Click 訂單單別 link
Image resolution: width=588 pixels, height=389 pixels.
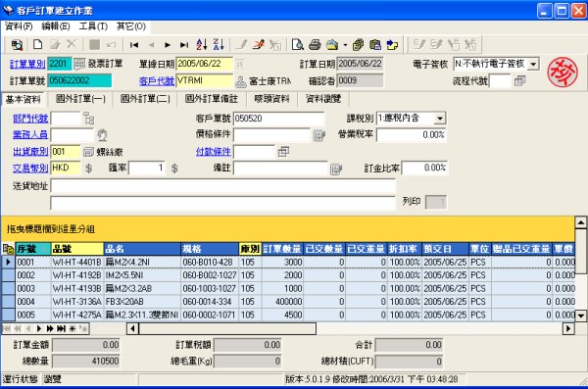pos(27,64)
